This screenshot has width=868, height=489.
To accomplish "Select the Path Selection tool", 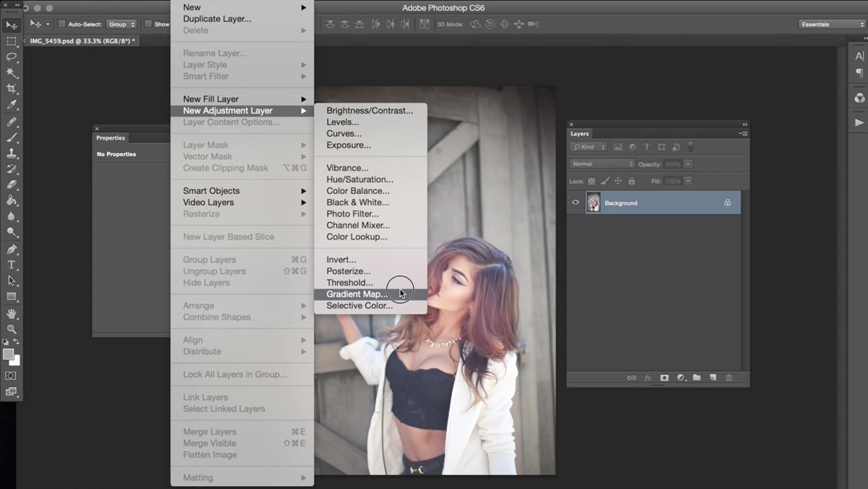I will pyautogui.click(x=11, y=281).
